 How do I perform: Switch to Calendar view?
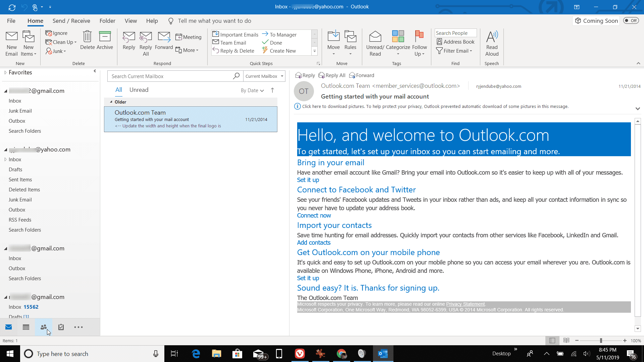(26, 327)
